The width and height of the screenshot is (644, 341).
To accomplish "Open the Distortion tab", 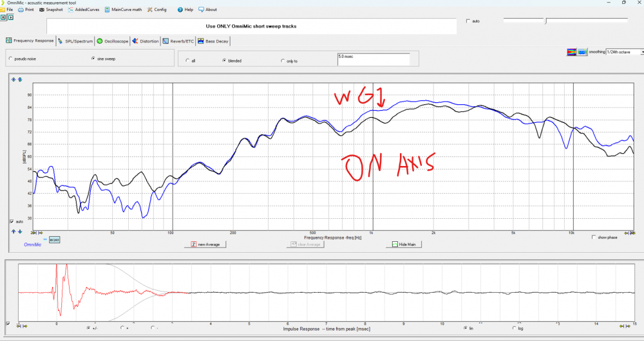I will 146,41.
